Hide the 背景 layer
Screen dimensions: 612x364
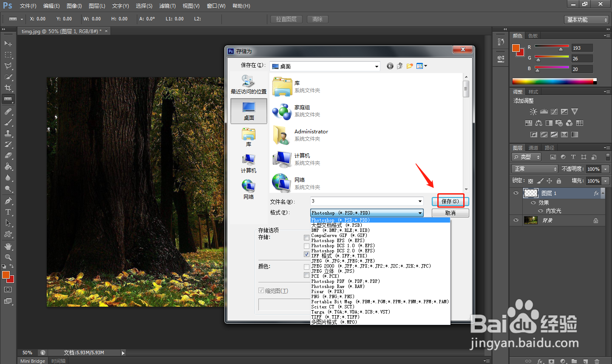[516, 220]
